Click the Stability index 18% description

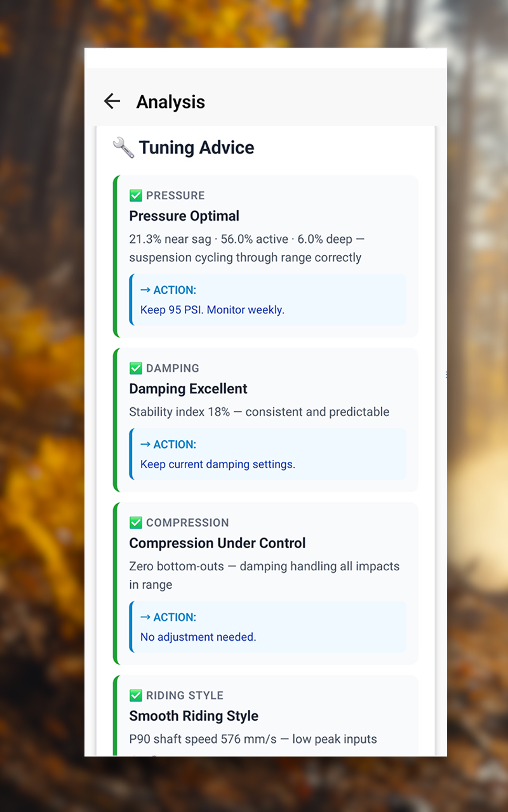pos(259,412)
